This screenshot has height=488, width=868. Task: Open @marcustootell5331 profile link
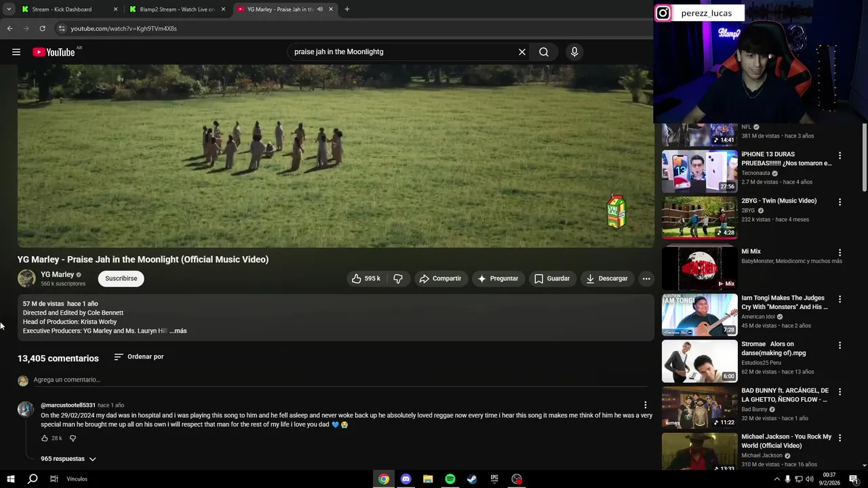(68, 405)
